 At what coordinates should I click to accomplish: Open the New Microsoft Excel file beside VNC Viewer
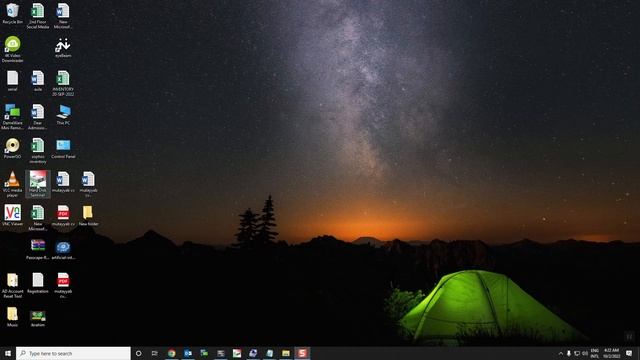click(x=38, y=218)
